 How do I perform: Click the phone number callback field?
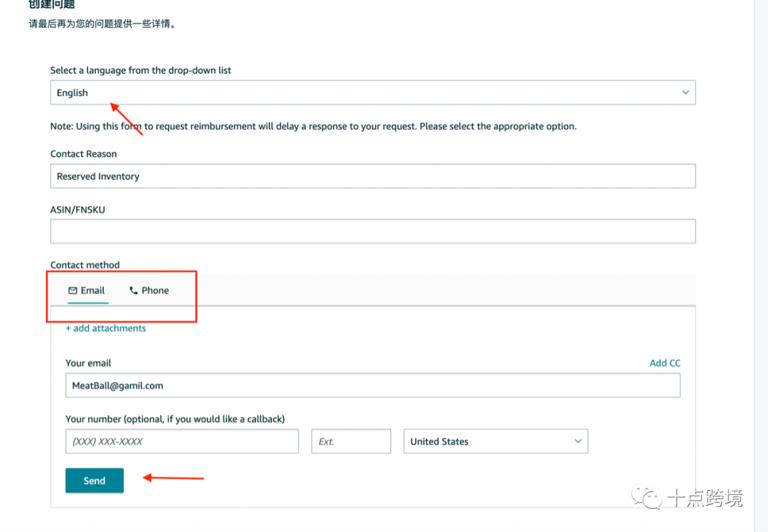(182, 442)
